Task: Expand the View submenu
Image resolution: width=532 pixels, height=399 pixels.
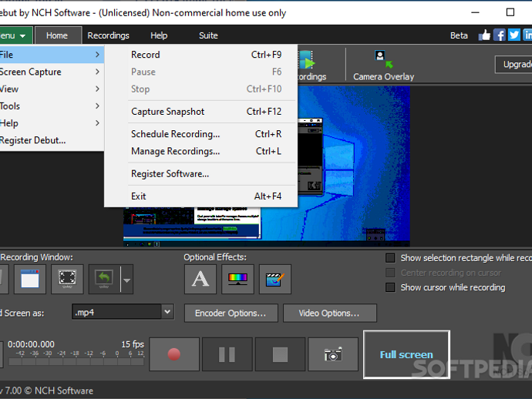Action: point(52,89)
